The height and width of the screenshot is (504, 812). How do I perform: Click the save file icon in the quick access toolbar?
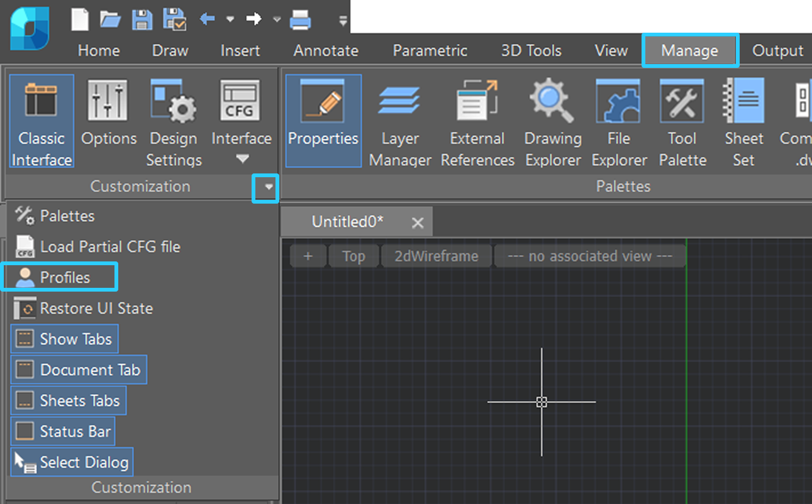142,19
